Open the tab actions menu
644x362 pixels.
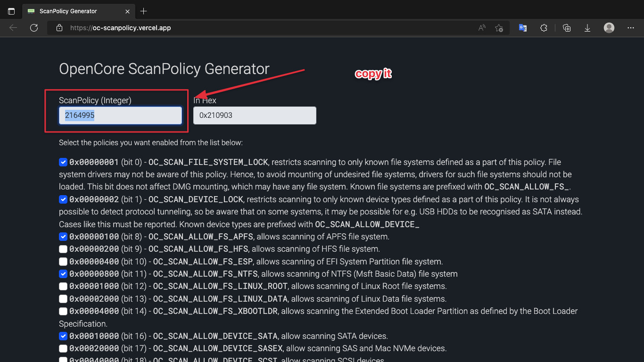(x=11, y=11)
